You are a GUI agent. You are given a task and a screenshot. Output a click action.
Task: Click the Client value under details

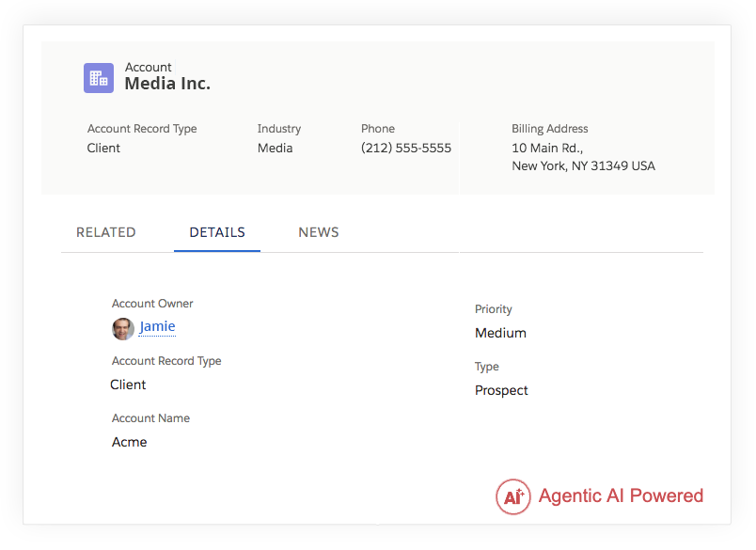[x=128, y=385]
